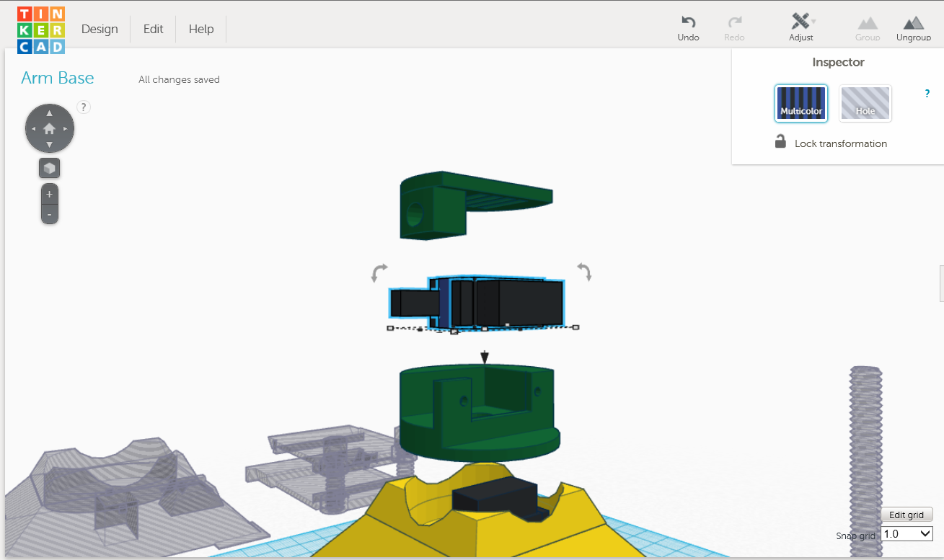Click the Arm Base project title
The width and height of the screenshot is (944, 560).
(x=58, y=79)
